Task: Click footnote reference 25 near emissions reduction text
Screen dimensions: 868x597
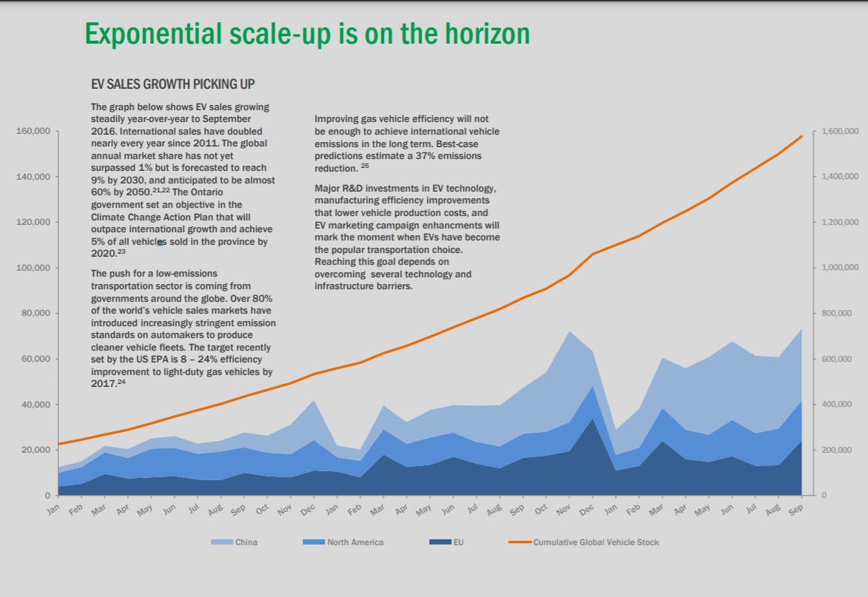Action: pos(365,167)
